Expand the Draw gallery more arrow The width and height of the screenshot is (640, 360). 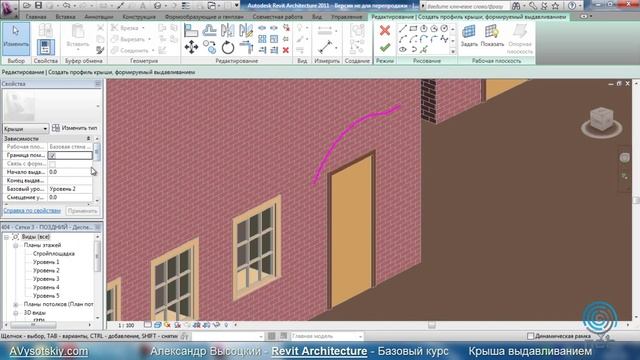coord(453,52)
